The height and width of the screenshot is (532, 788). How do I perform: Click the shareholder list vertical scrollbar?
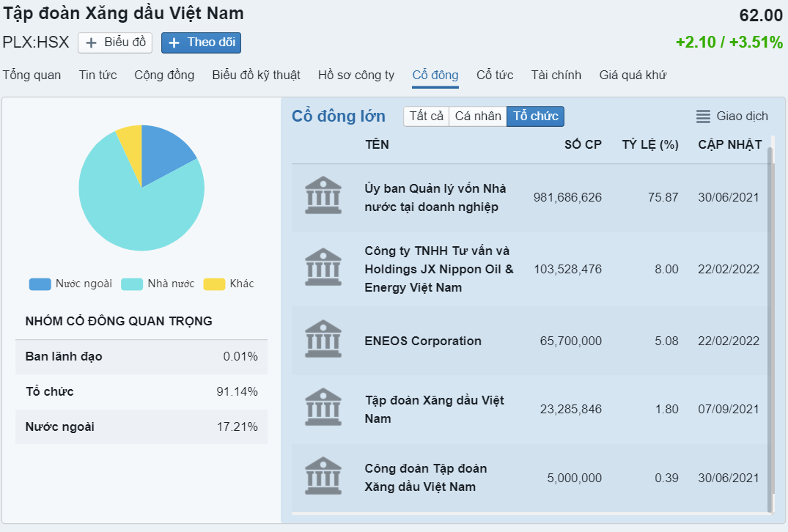(x=770, y=329)
